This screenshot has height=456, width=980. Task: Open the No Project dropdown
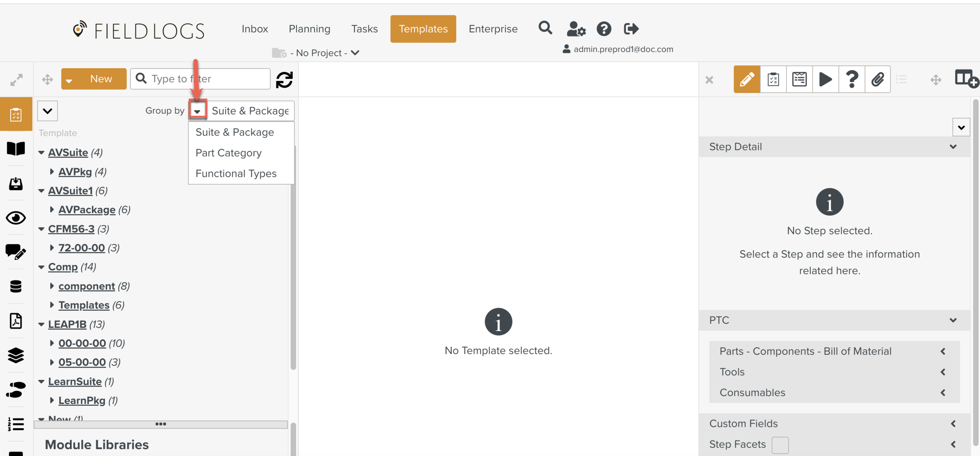[319, 53]
